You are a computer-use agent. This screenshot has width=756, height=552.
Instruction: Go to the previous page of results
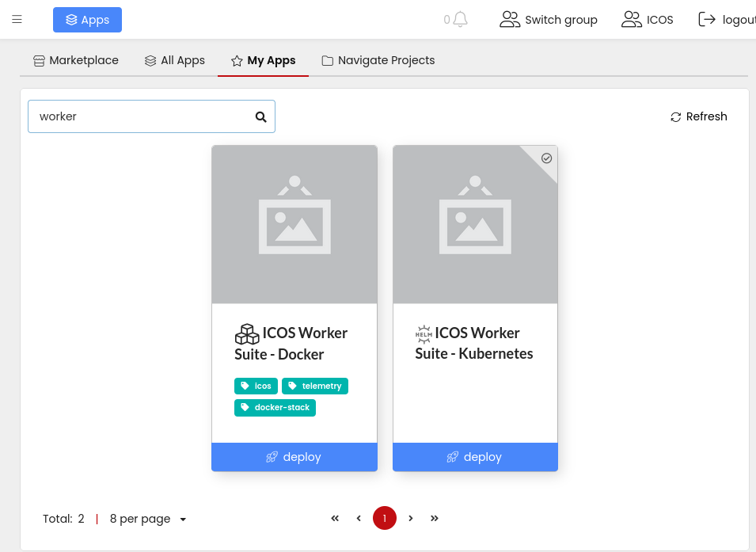tap(359, 518)
